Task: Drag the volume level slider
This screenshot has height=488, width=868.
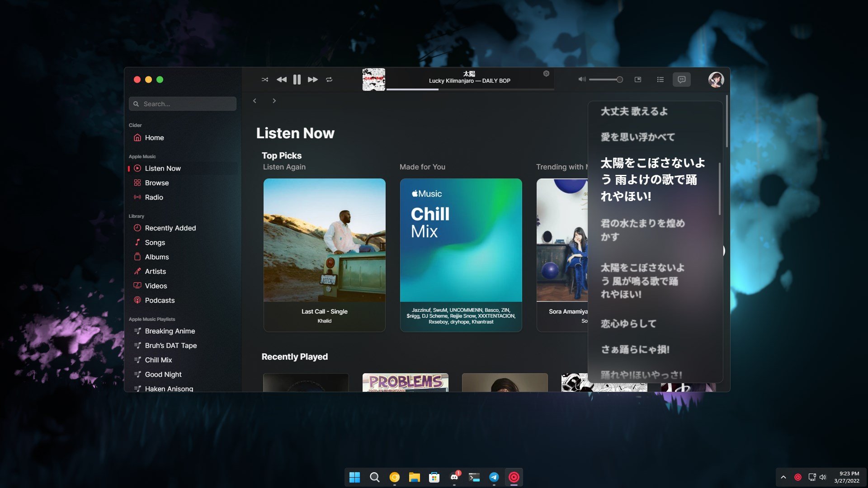Action: click(x=619, y=79)
